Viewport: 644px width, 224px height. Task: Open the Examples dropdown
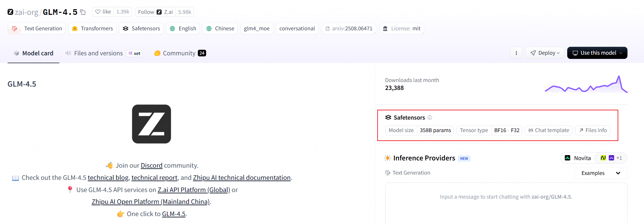pos(601,173)
